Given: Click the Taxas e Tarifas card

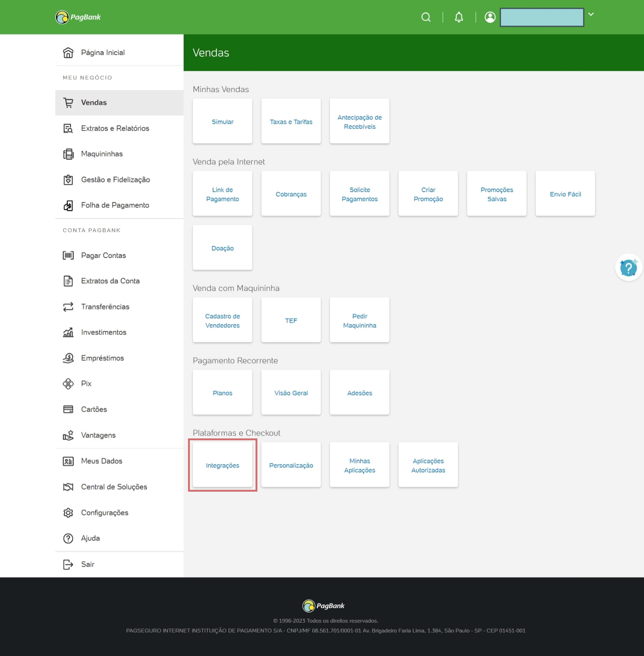Looking at the screenshot, I should (291, 121).
